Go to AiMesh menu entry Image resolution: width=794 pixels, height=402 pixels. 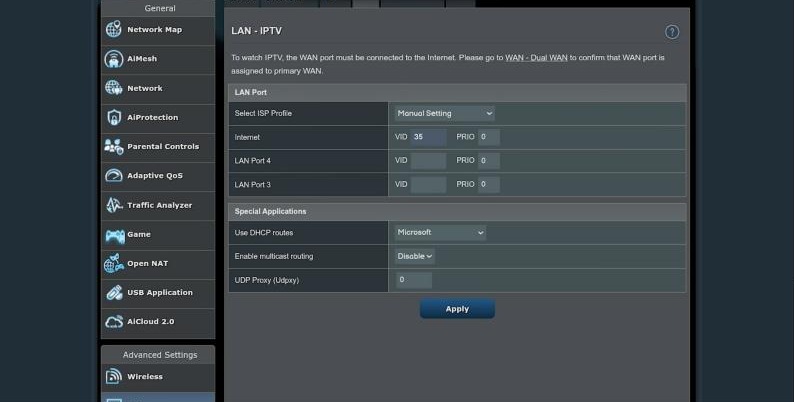pos(158,59)
